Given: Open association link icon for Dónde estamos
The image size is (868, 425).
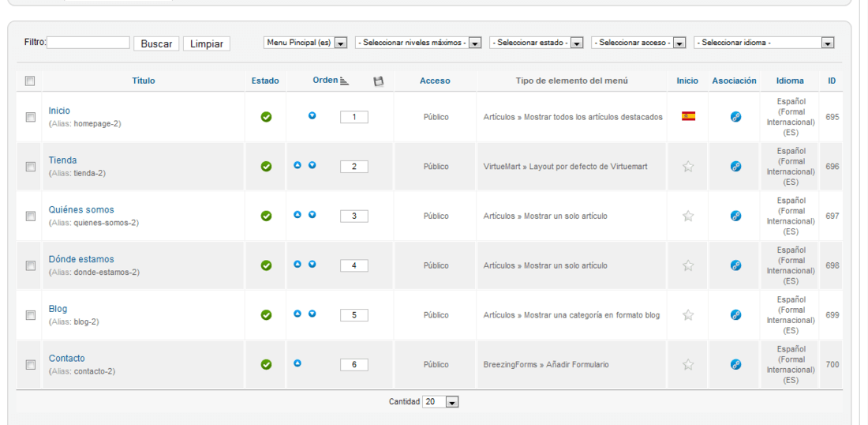Looking at the screenshot, I should [x=735, y=265].
